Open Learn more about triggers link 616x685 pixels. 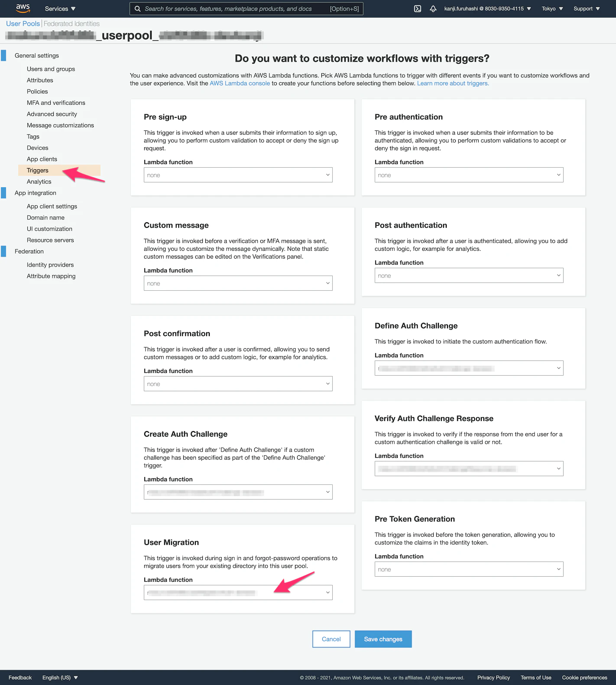click(x=453, y=83)
